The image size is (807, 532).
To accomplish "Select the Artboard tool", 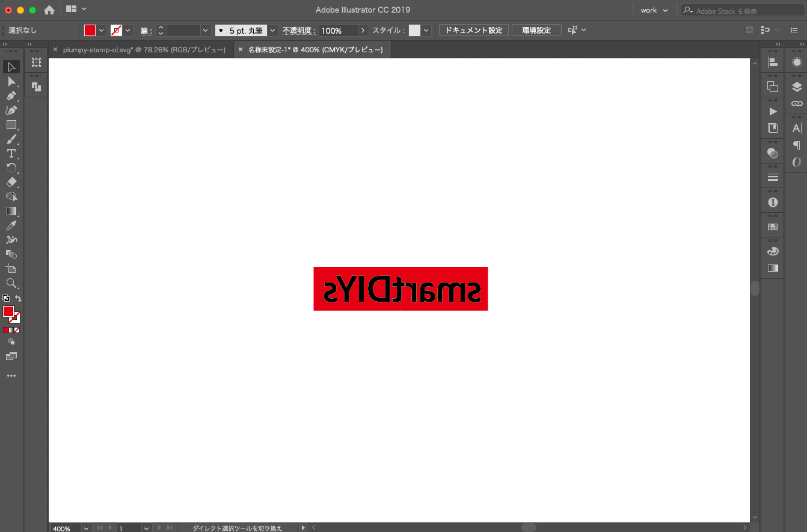I will click(x=11, y=269).
